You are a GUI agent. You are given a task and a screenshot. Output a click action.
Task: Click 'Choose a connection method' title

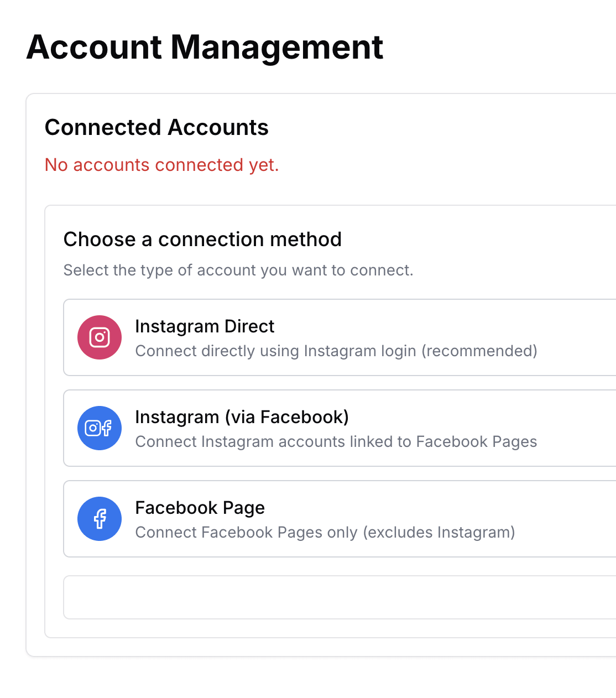coord(202,239)
